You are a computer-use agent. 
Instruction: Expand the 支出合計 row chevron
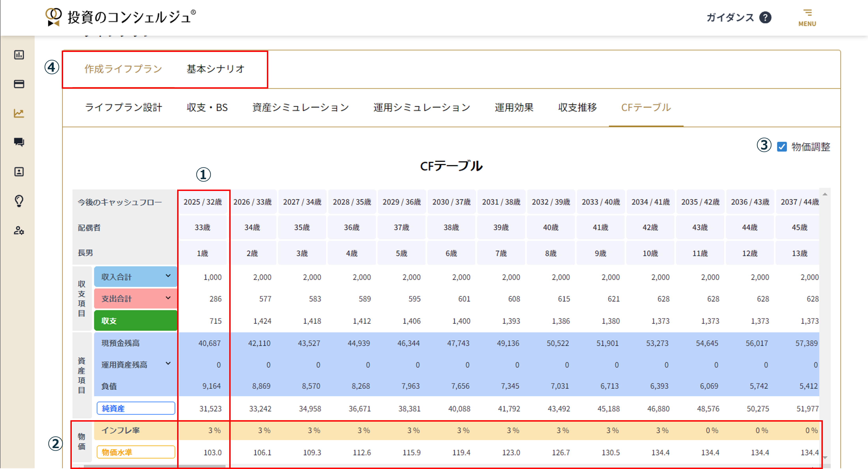[168, 298]
